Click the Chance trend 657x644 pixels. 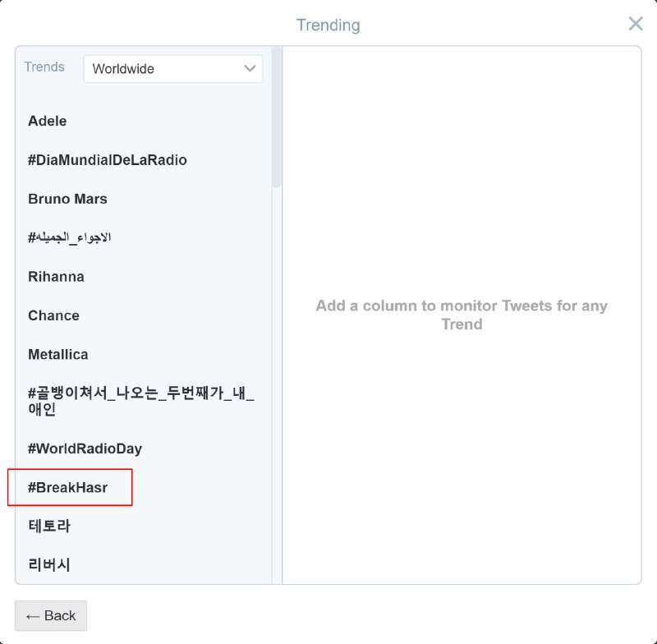(x=53, y=315)
